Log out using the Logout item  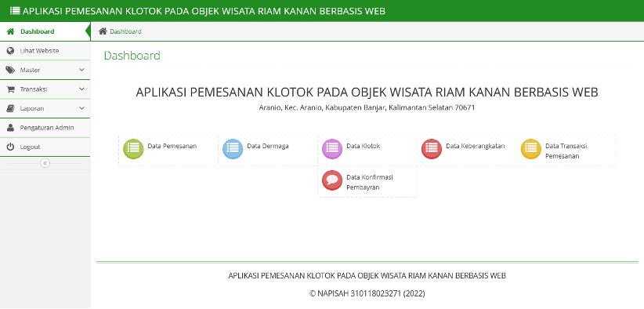tap(45, 147)
